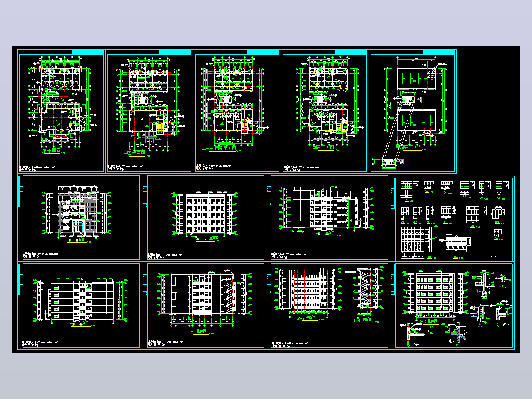Click the 3-3 剖面图 title text
Screen dimensions: 532x399
(427, 321)
